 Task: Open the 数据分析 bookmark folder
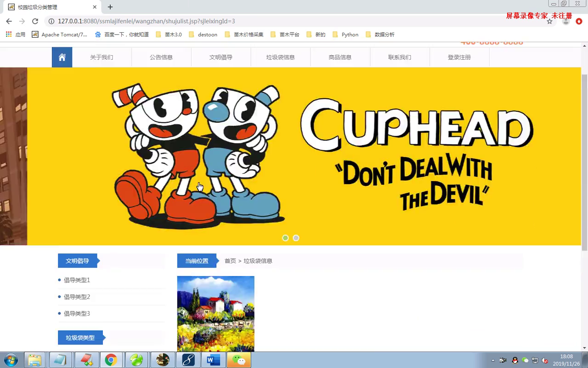380,34
